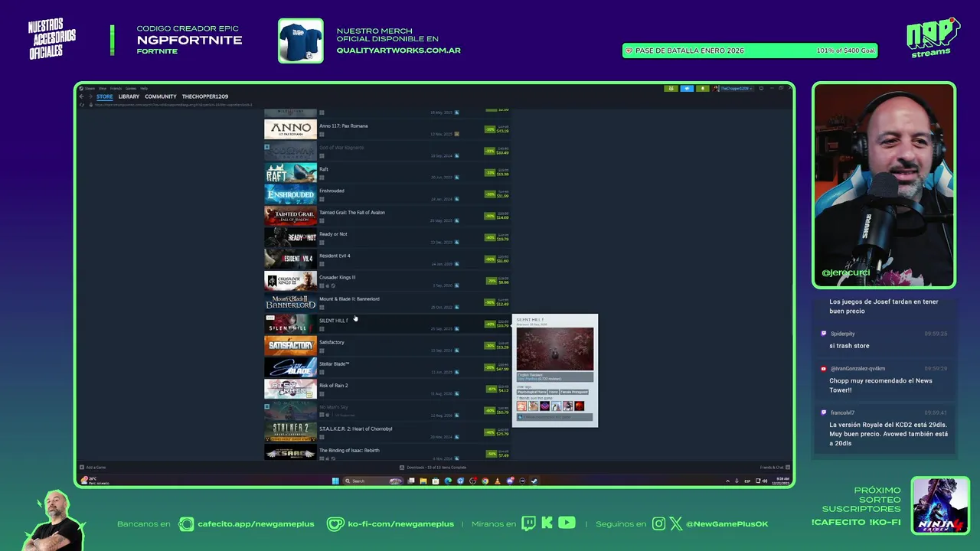The height and width of the screenshot is (551, 980).
Task: Open Microsoft Edge from the taskbar
Action: point(448,481)
